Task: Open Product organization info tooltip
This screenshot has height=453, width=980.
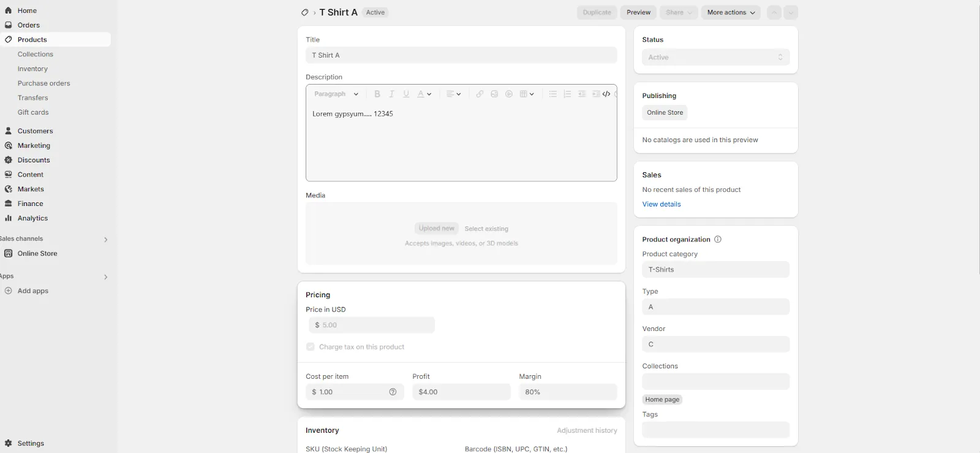Action: (718, 239)
